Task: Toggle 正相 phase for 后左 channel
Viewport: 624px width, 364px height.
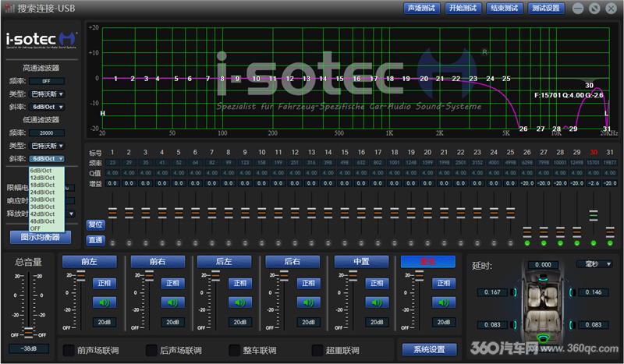Action: coord(239,283)
